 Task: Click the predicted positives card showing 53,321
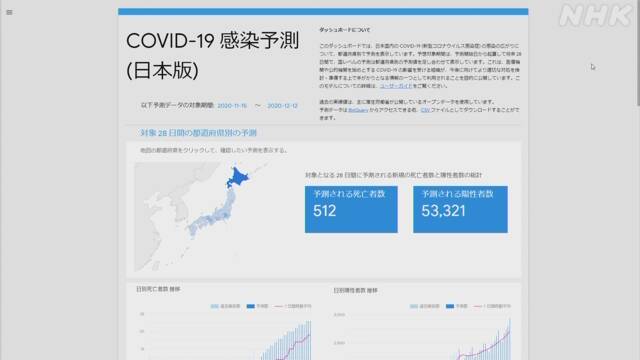click(x=460, y=209)
